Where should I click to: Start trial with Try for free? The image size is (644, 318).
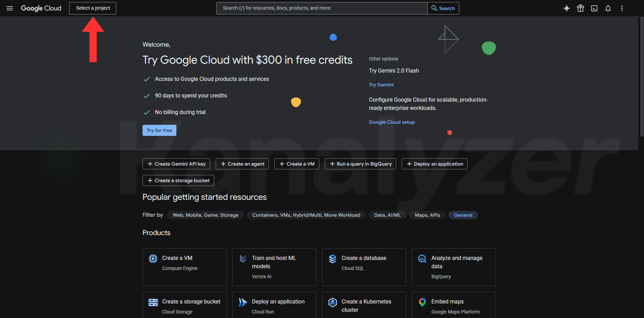click(x=159, y=130)
